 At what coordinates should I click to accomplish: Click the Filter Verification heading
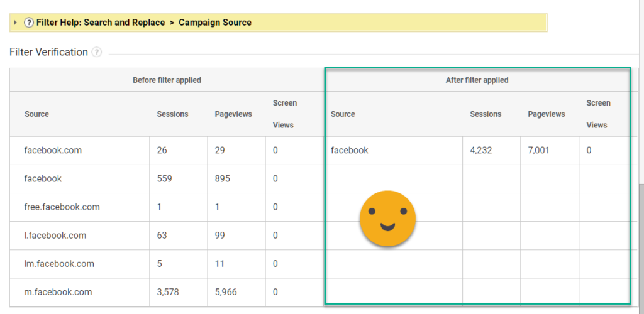(48, 52)
